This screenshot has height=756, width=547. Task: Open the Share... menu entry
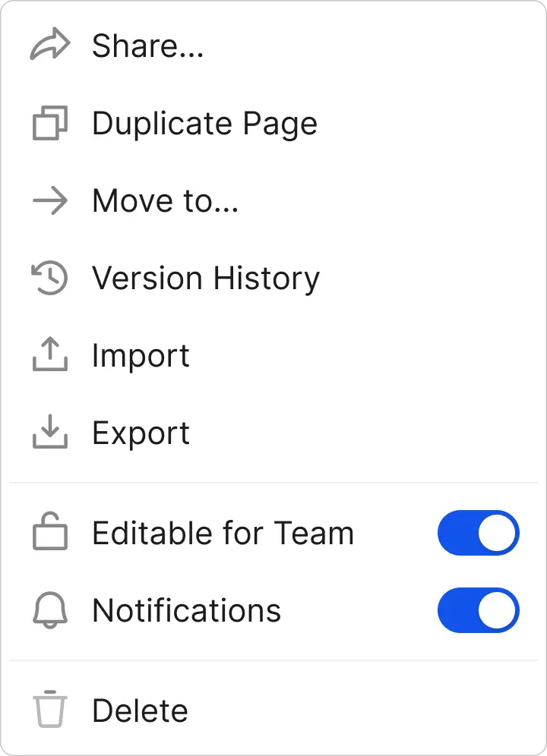tap(147, 47)
